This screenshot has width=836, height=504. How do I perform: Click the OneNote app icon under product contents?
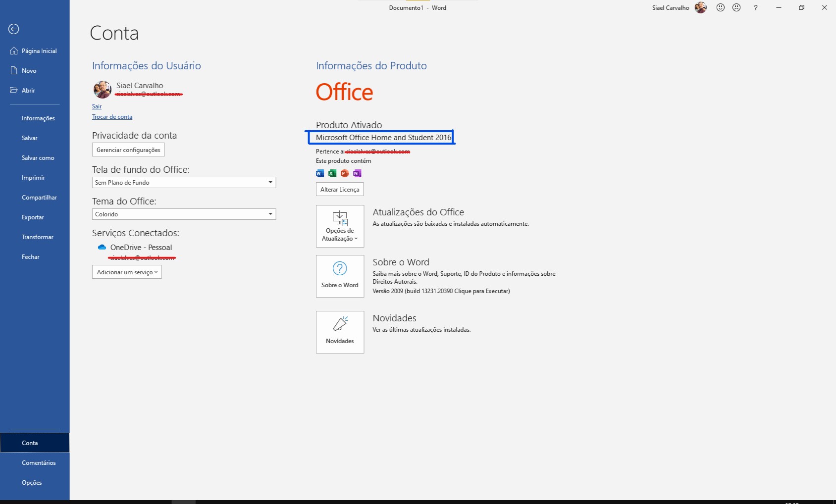point(357,173)
